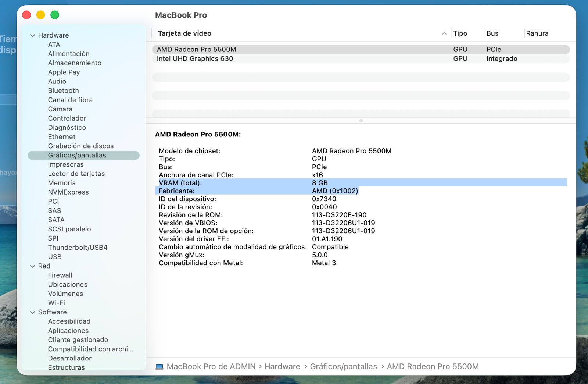Collapse the Red section chevron
Viewport: 588px width, 384px height.
point(33,266)
